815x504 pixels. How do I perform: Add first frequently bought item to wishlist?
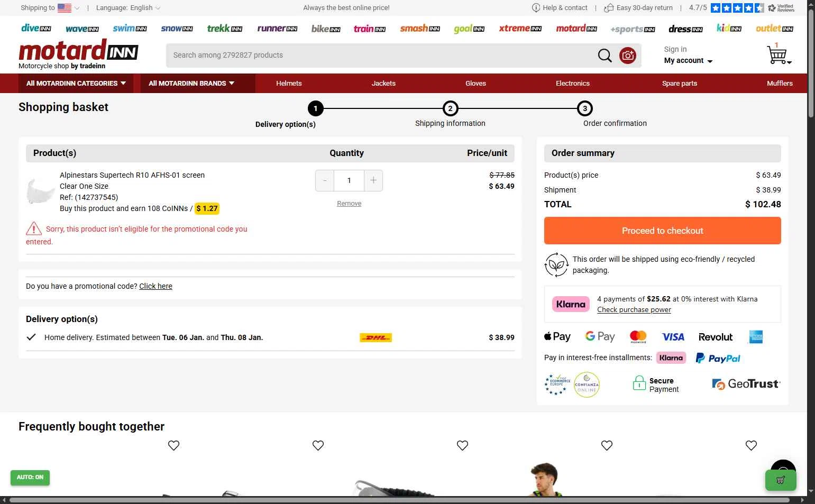[x=173, y=445]
